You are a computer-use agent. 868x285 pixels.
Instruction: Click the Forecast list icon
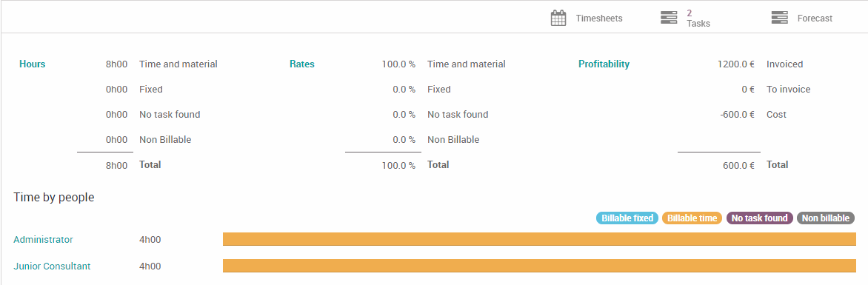[779, 19]
